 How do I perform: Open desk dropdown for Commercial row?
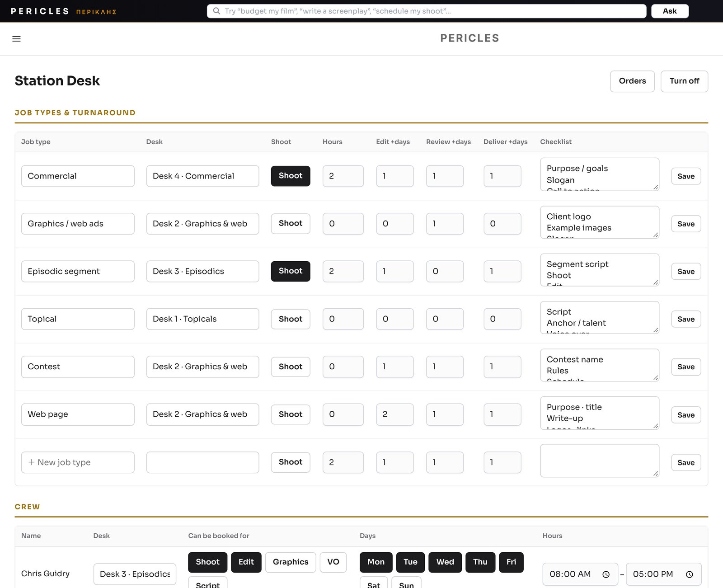[202, 176]
